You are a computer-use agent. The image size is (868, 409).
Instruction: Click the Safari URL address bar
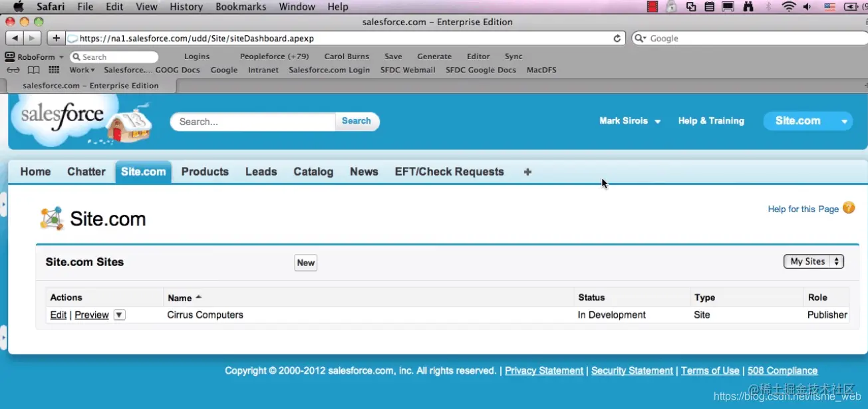pos(346,39)
